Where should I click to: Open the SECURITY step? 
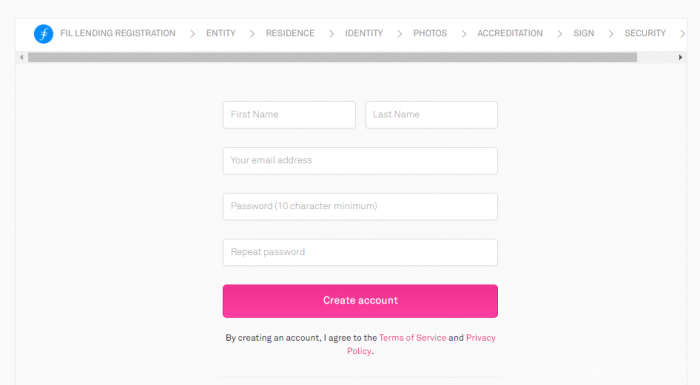tap(645, 33)
